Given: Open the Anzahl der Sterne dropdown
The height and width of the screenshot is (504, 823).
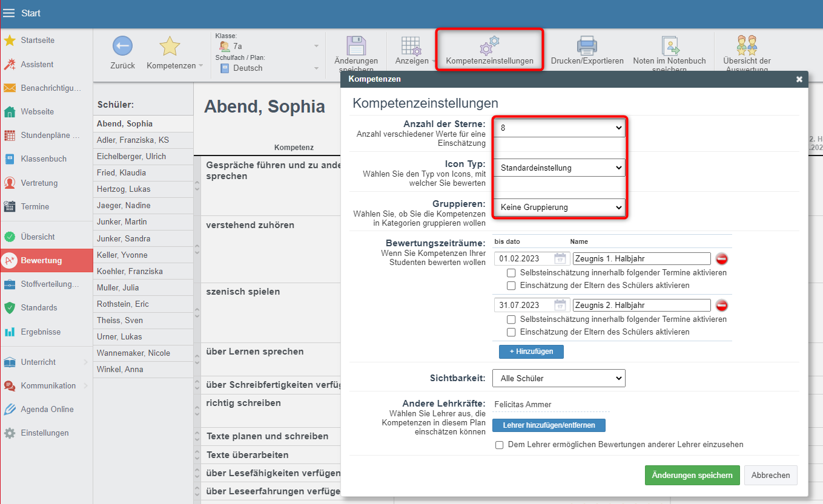Looking at the screenshot, I should click(x=558, y=128).
